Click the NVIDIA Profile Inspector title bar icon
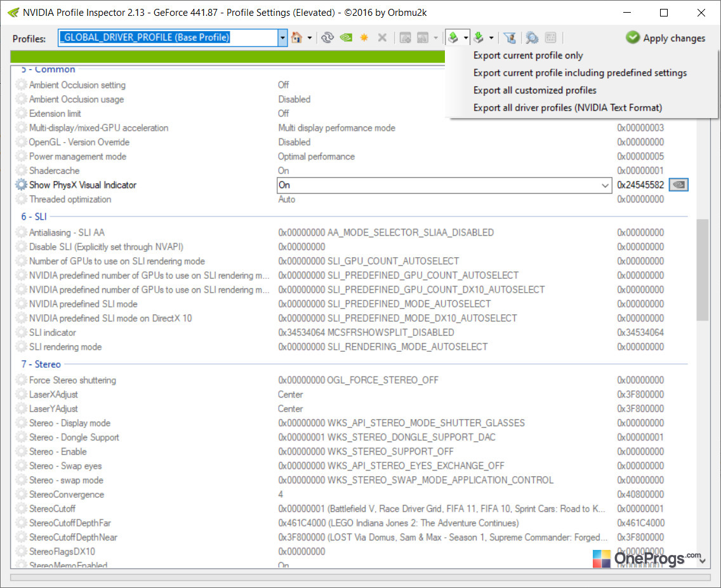721x588 pixels. click(13, 13)
